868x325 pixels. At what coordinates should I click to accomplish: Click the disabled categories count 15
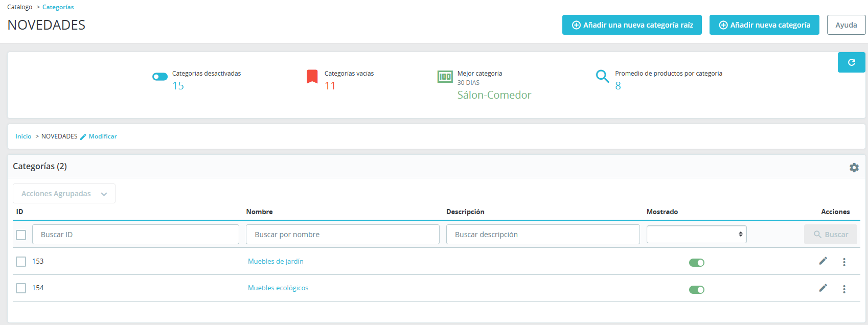178,86
